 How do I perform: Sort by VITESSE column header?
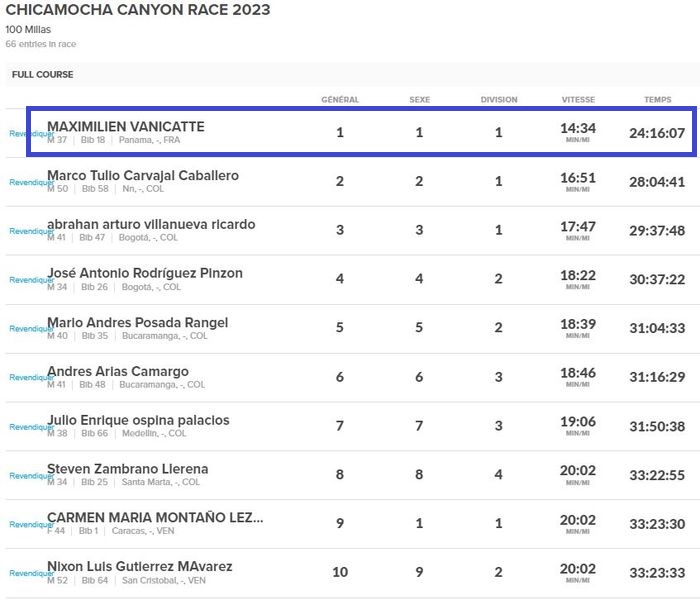click(578, 100)
